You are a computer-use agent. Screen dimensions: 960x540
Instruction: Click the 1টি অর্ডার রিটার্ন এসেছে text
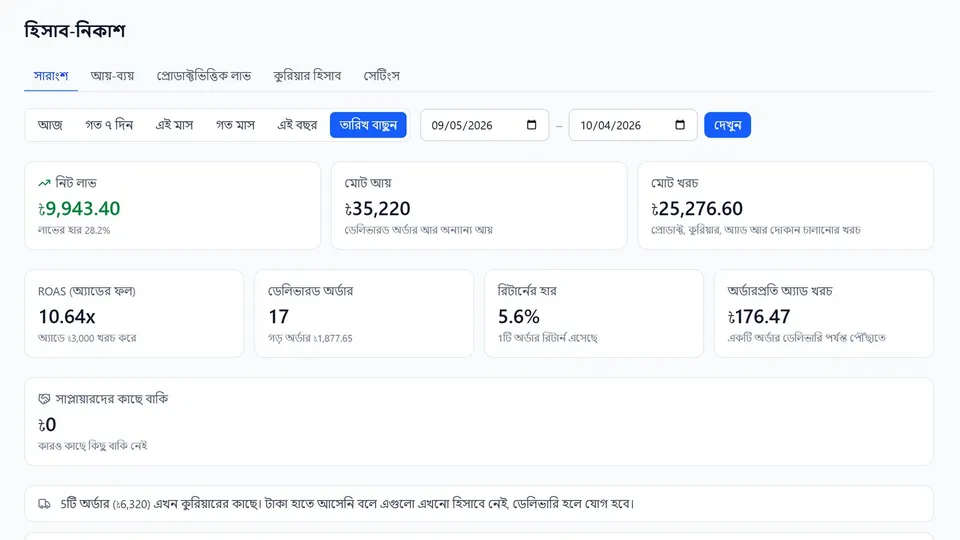(547, 338)
